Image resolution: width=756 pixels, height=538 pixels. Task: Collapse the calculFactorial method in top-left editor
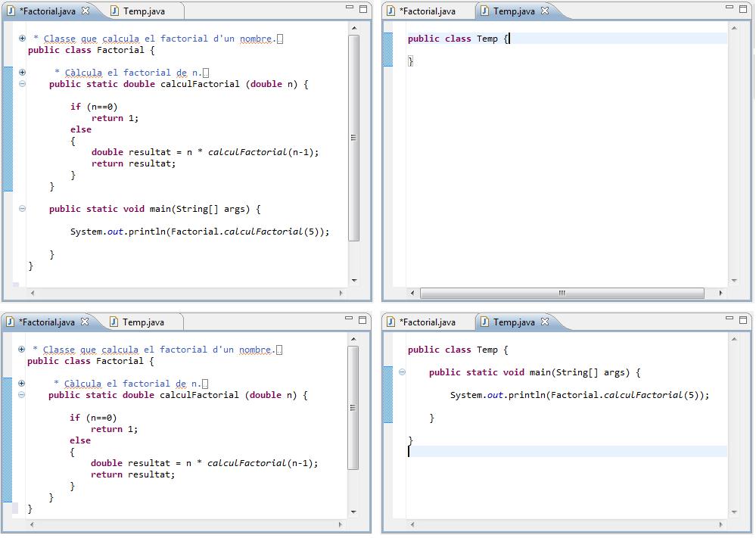[22, 84]
